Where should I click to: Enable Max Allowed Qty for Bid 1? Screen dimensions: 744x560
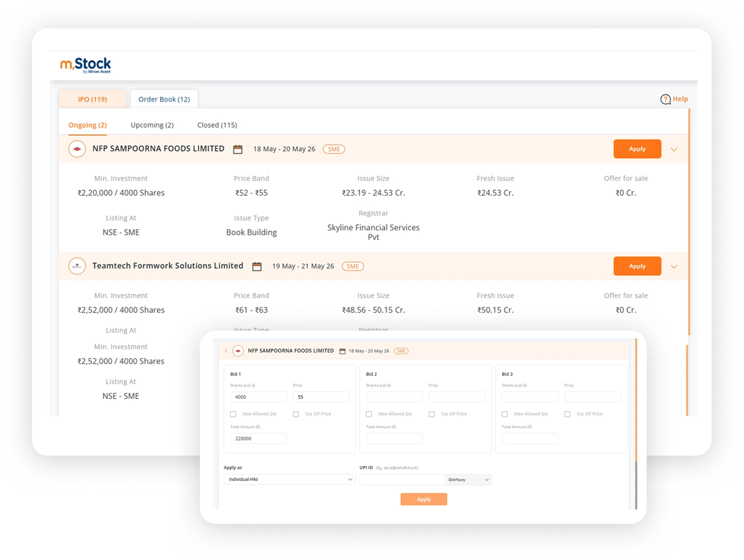coord(233,414)
